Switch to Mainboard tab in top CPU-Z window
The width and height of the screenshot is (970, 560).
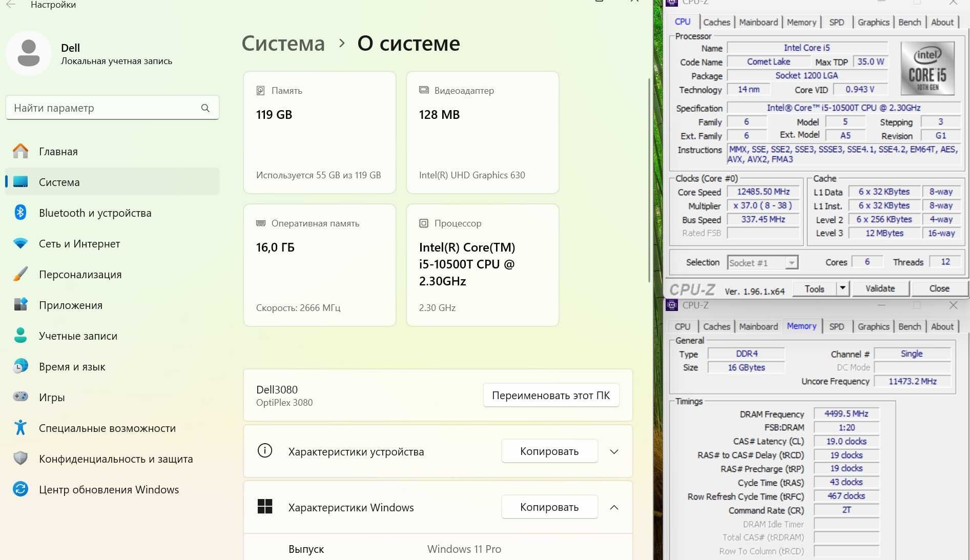click(x=758, y=22)
